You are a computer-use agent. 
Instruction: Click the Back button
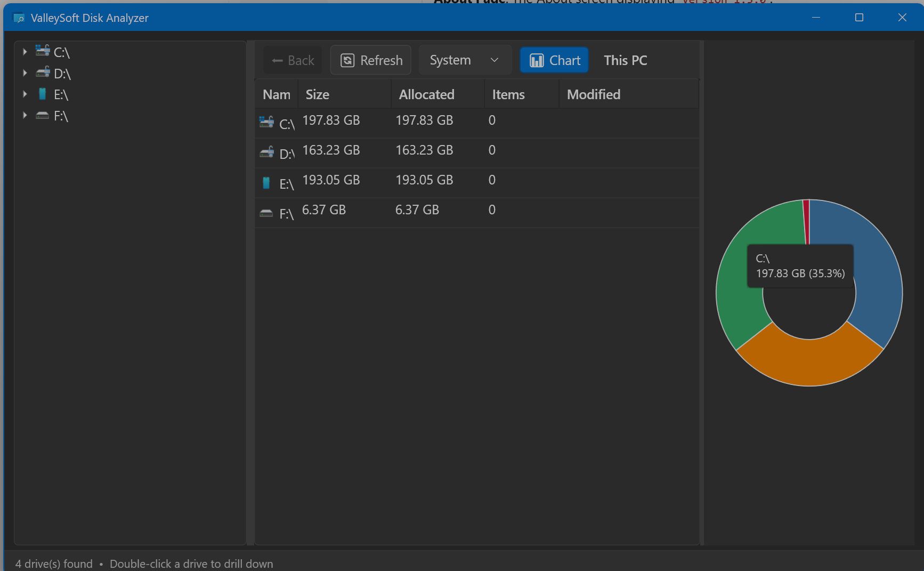point(293,60)
